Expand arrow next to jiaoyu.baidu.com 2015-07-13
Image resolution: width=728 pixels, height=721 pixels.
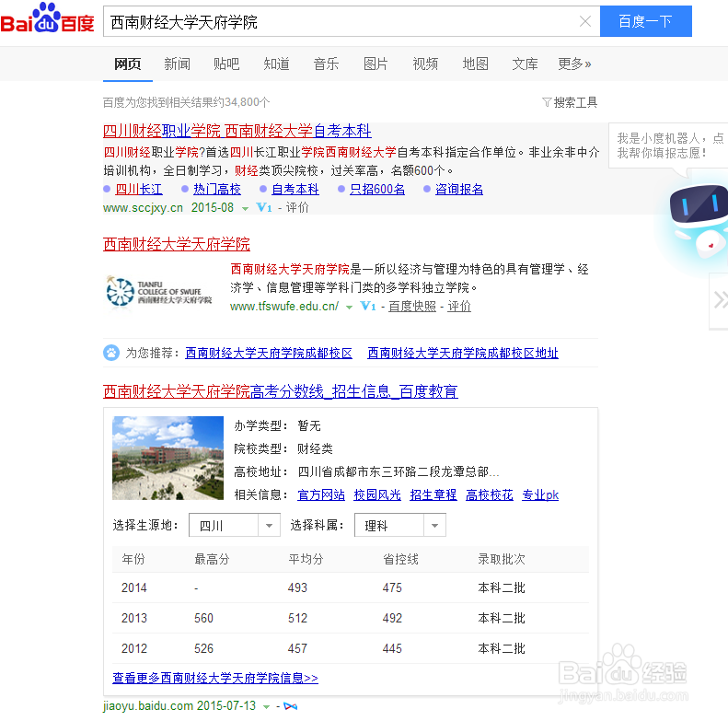[x=267, y=707]
